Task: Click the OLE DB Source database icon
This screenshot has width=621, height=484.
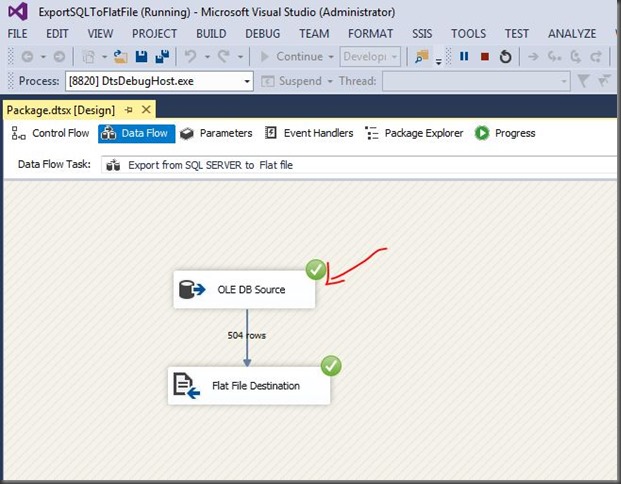Action: 192,290
